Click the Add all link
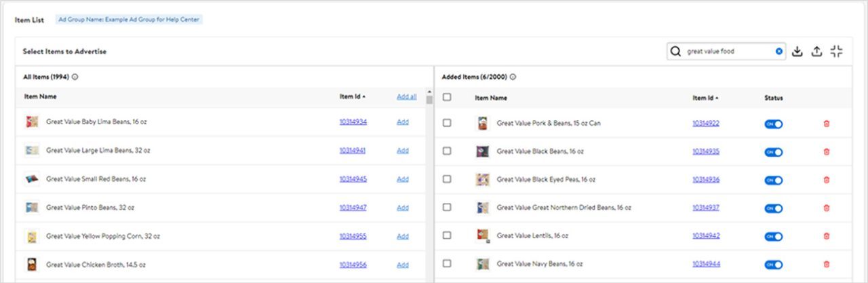868x283 pixels. point(406,97)
